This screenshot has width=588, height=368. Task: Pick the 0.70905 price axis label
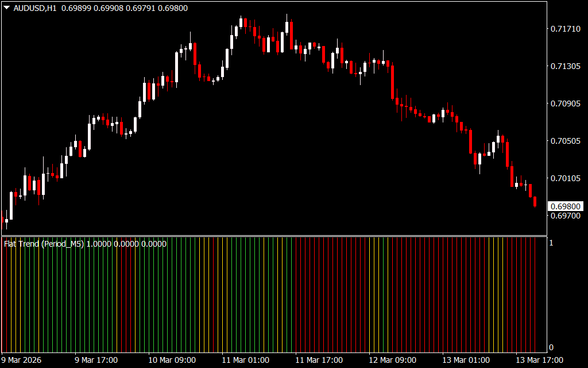(x=564, y=103)
